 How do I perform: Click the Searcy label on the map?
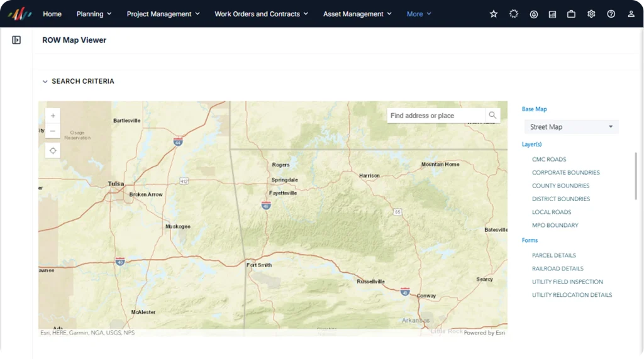click(485, 279)
